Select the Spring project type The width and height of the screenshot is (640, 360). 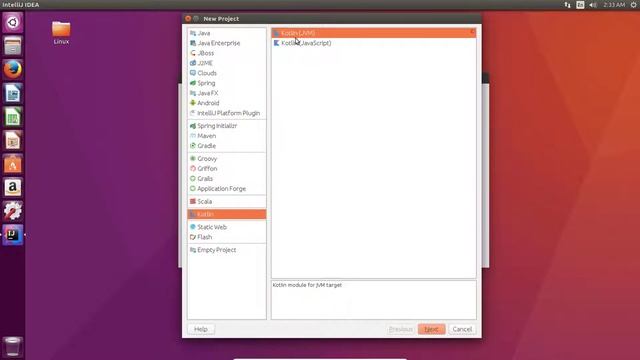[227, 83]
